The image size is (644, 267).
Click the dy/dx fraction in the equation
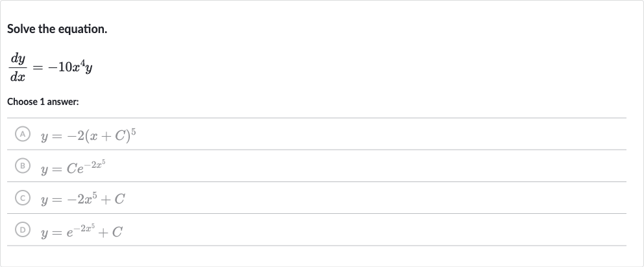[x=18, y=67]
